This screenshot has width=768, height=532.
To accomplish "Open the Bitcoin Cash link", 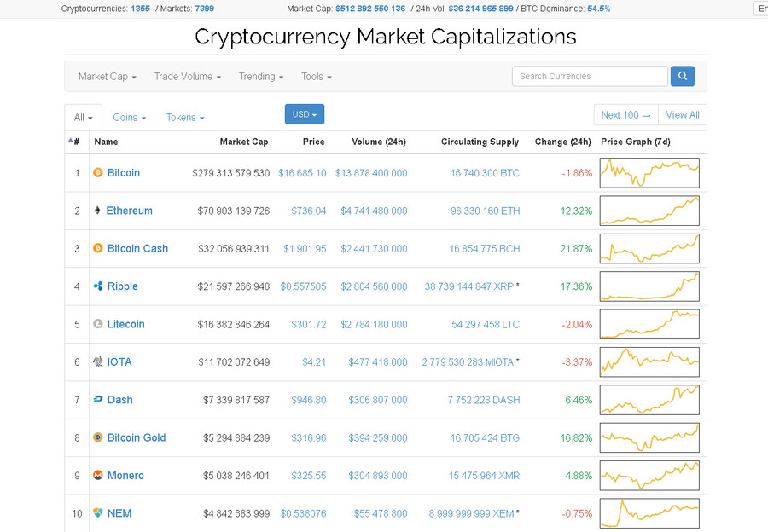I will point(137,248).
